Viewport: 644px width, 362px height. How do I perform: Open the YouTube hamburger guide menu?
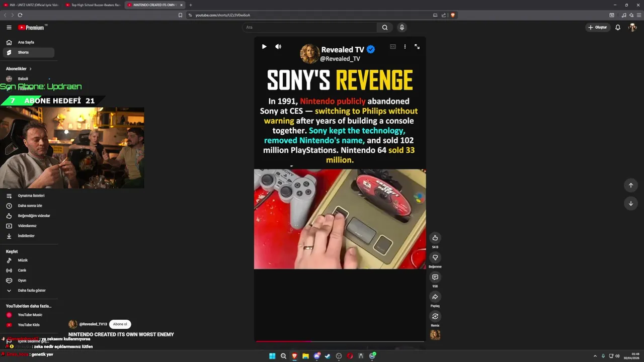coord(9,28)
